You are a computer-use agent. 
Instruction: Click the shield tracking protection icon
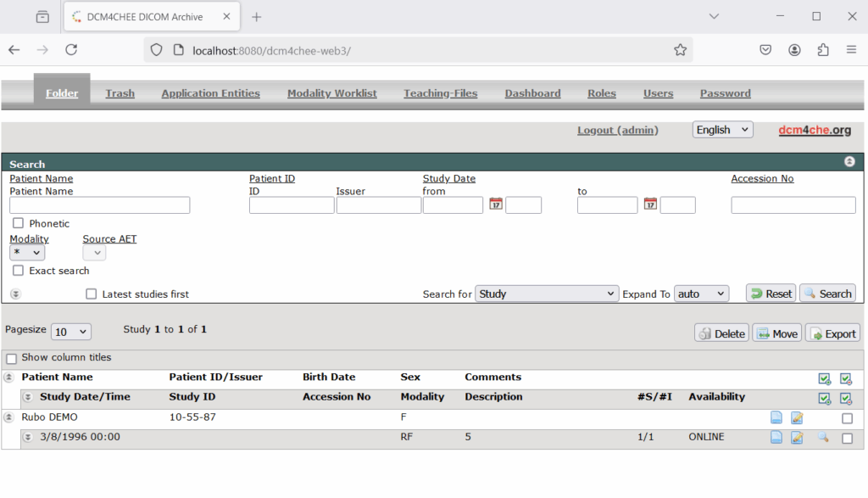157,50
